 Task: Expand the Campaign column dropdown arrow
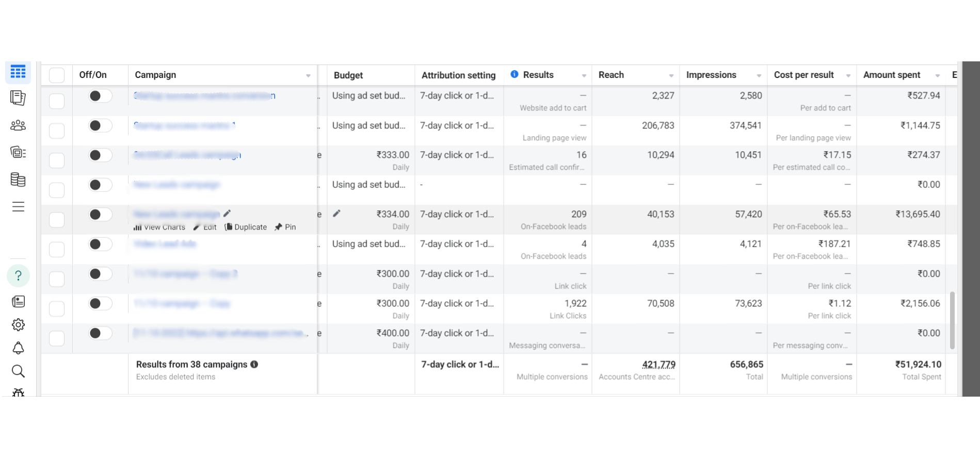click(308, 76)
